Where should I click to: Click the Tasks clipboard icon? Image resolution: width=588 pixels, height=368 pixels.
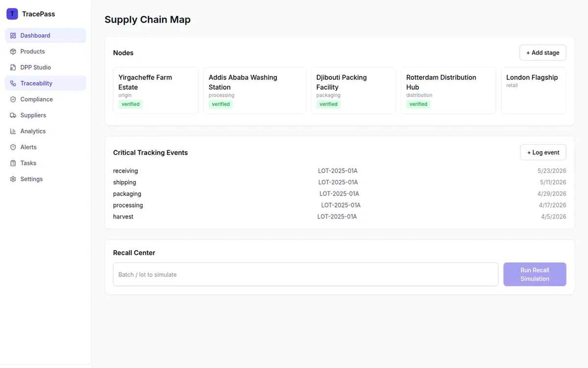13,163
